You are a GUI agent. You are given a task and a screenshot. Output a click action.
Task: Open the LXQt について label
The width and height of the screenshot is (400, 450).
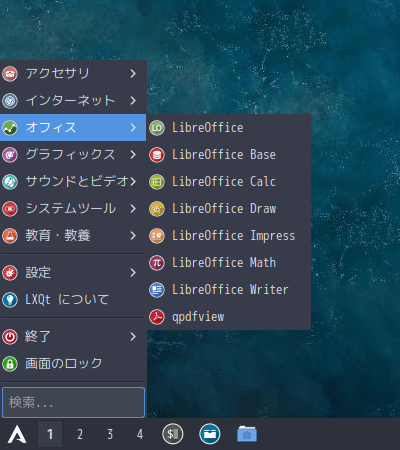67,300
